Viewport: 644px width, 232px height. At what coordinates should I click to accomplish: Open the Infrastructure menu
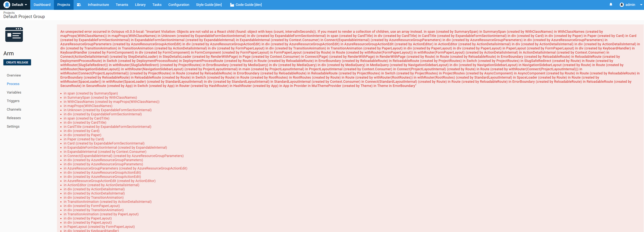[98, 5]
